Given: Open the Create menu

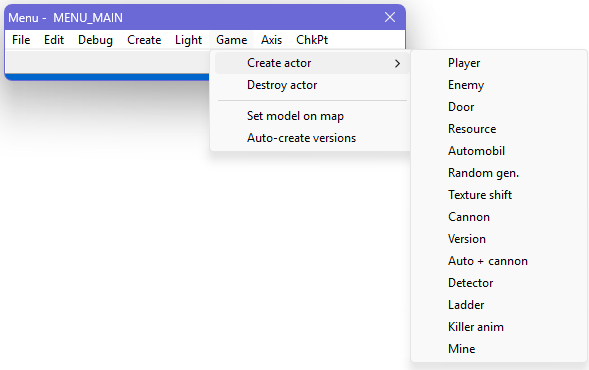Looking at the screenshot, I should 144,40.
